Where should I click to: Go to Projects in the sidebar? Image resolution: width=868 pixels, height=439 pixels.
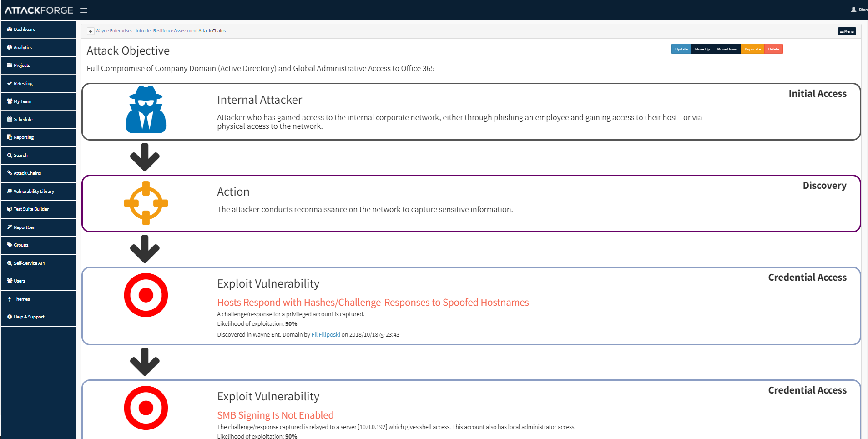[x=38, y=66]
